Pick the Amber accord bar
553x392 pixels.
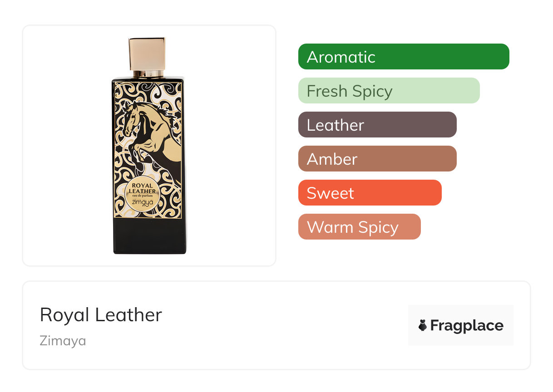click(x=377, y=159)
